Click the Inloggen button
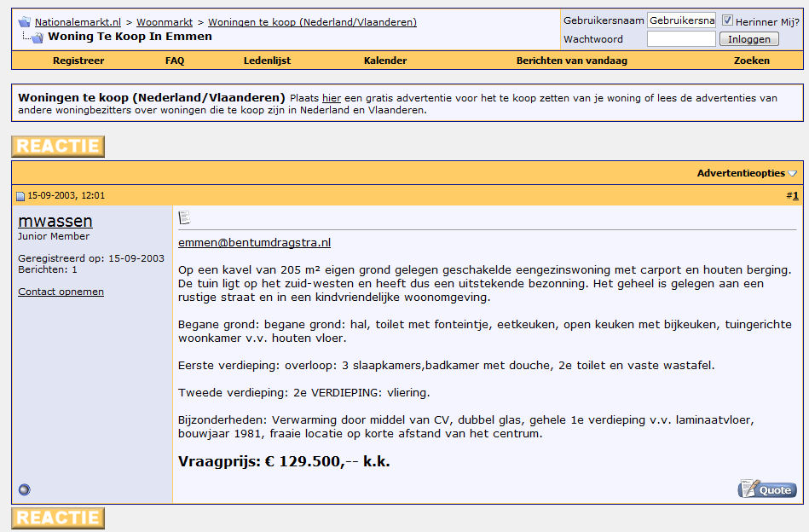 (x=749, y=39)
